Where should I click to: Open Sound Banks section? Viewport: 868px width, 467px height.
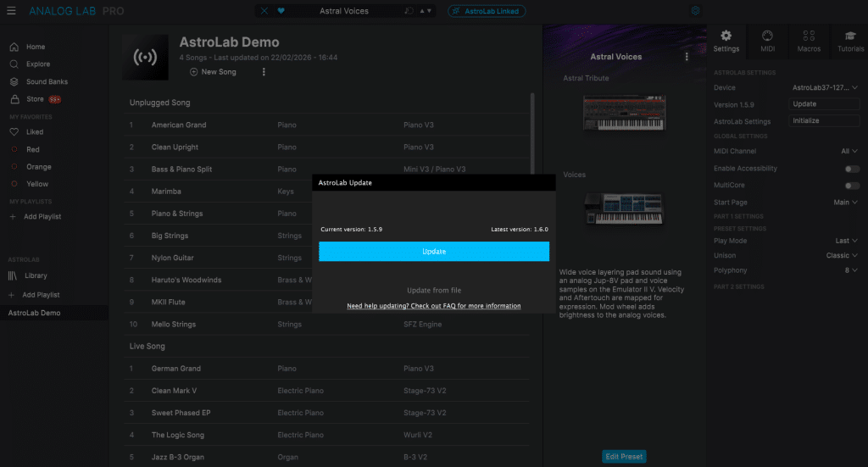point(47,82)
